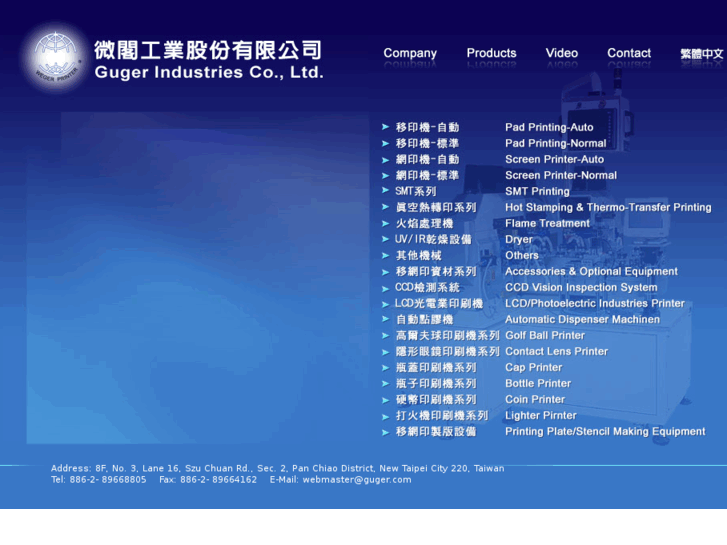Image resolution: width=727 pixels, height=545 pixels.
Task: Select the 火焰處理機 Chinese link
Action: click(424, 224)
